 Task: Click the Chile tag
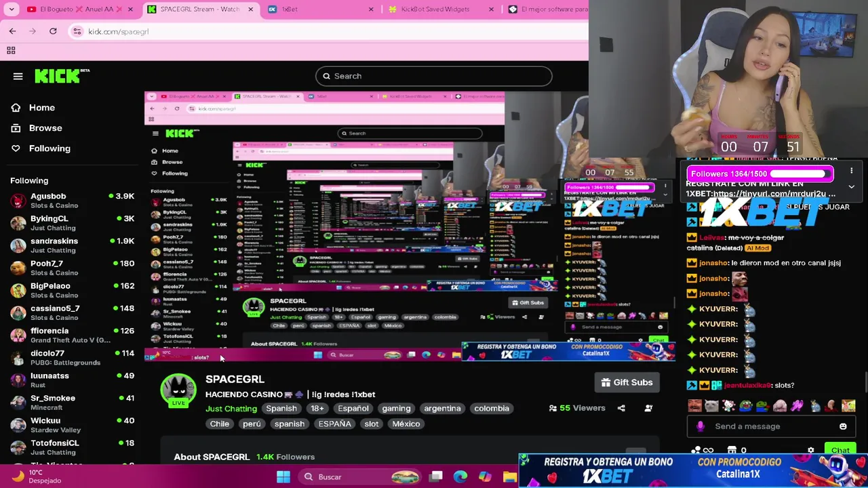[x=220, y=424]
